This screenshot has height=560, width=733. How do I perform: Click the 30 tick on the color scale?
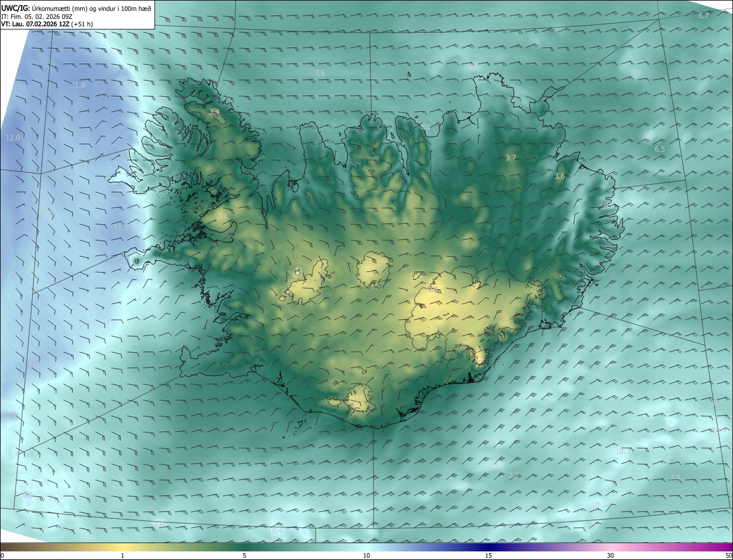[610, 555]
